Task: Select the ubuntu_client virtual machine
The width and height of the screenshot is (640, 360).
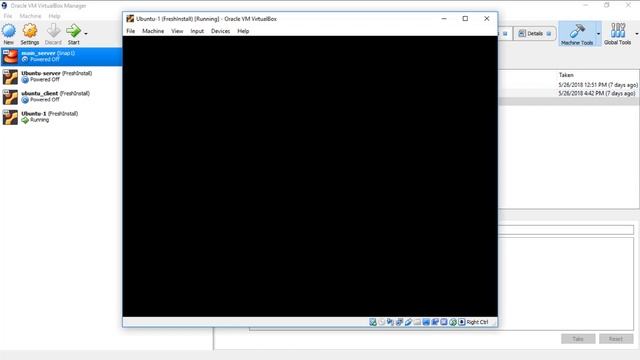Action: [x=61, y=96]
